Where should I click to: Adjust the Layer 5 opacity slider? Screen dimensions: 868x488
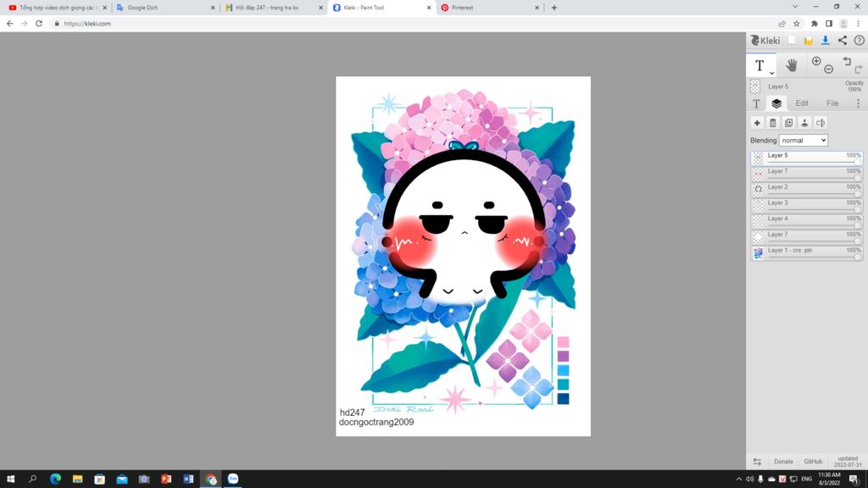click(x=814, y=162)
